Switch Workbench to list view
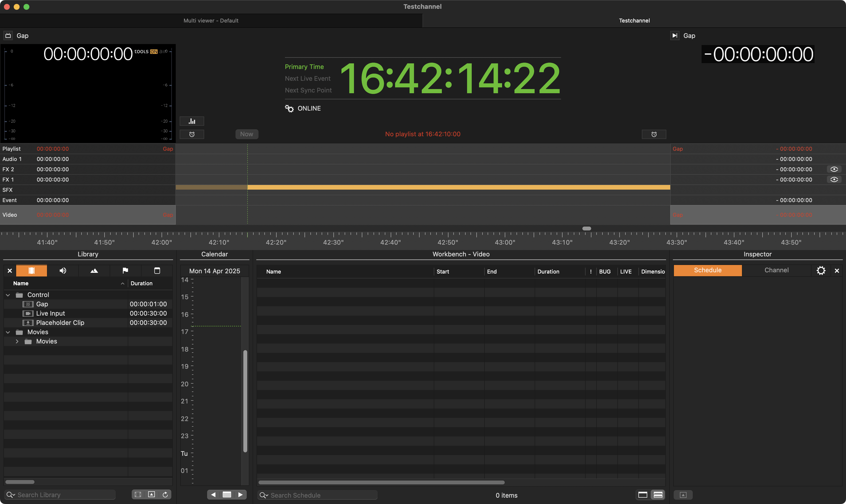 click(658, 495)
